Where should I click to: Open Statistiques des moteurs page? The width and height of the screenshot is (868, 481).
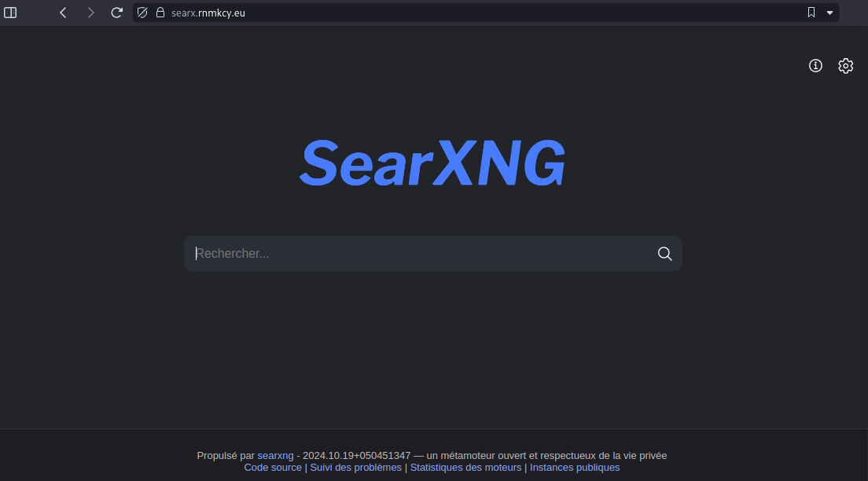[465, 468]
